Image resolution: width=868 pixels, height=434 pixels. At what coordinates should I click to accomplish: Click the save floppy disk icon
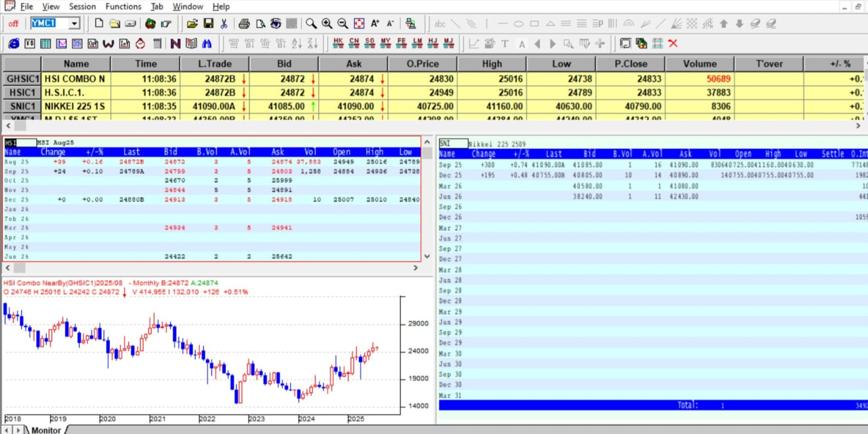coord(208,24)
